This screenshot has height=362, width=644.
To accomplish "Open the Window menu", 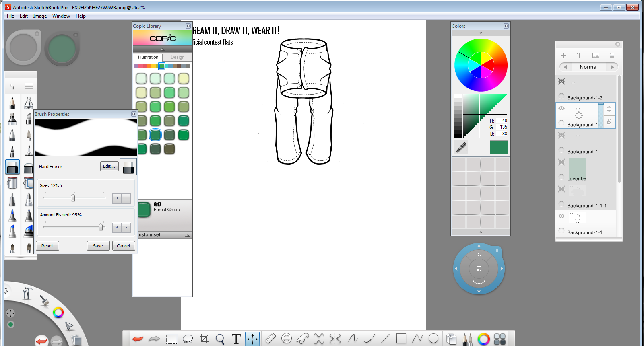I will point(61,16).
